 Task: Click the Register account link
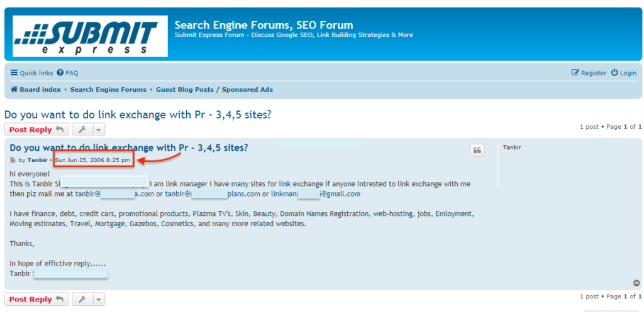589,73
